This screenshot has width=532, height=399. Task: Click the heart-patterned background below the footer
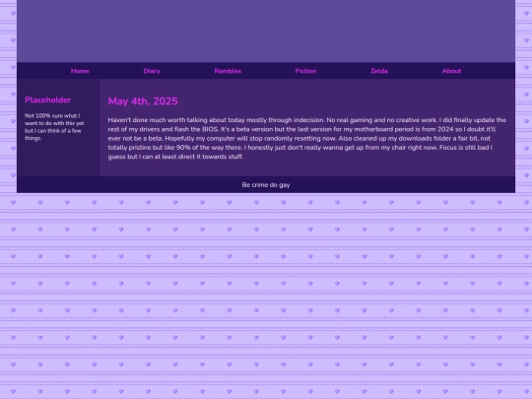pos(266,296)
